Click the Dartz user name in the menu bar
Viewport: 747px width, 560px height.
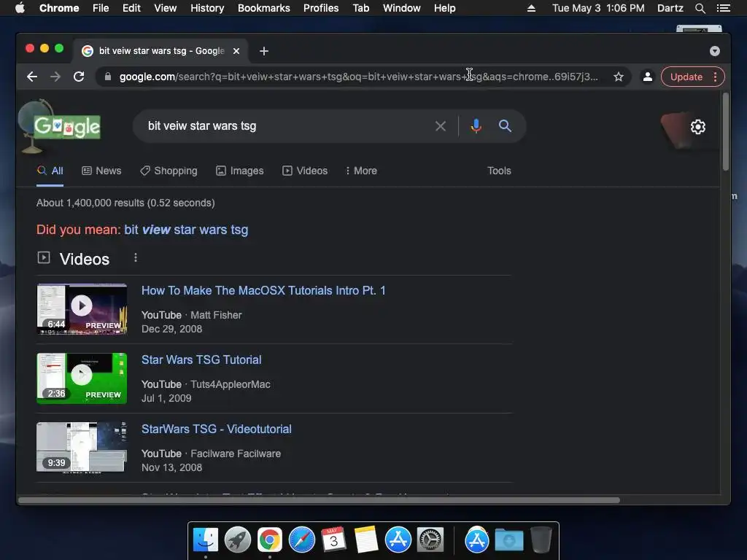[x=670, y=8]
